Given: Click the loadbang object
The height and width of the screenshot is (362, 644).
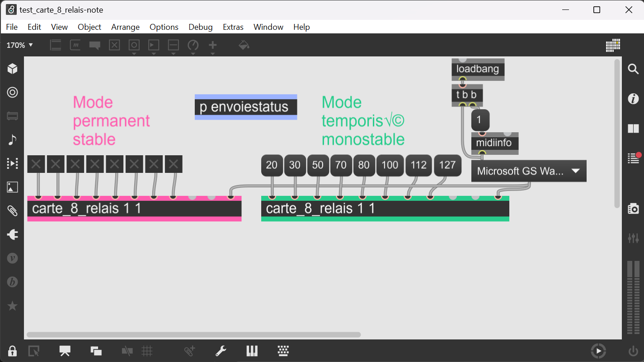Looking at the screenshot, I should (x=478, y=69).
